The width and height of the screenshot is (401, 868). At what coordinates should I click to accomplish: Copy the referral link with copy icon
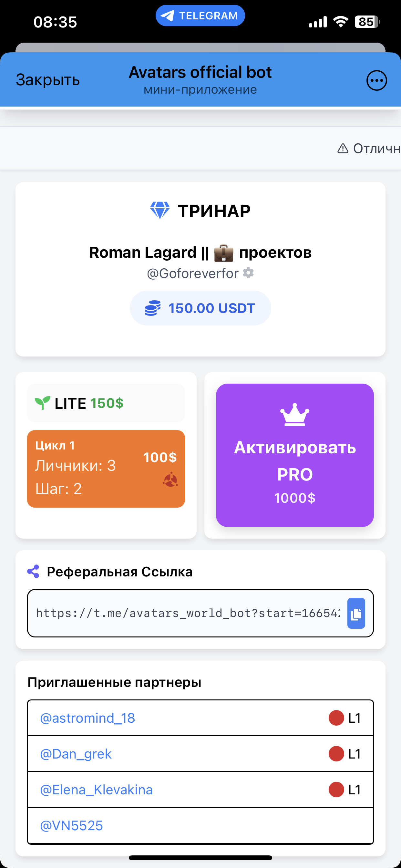356,613
